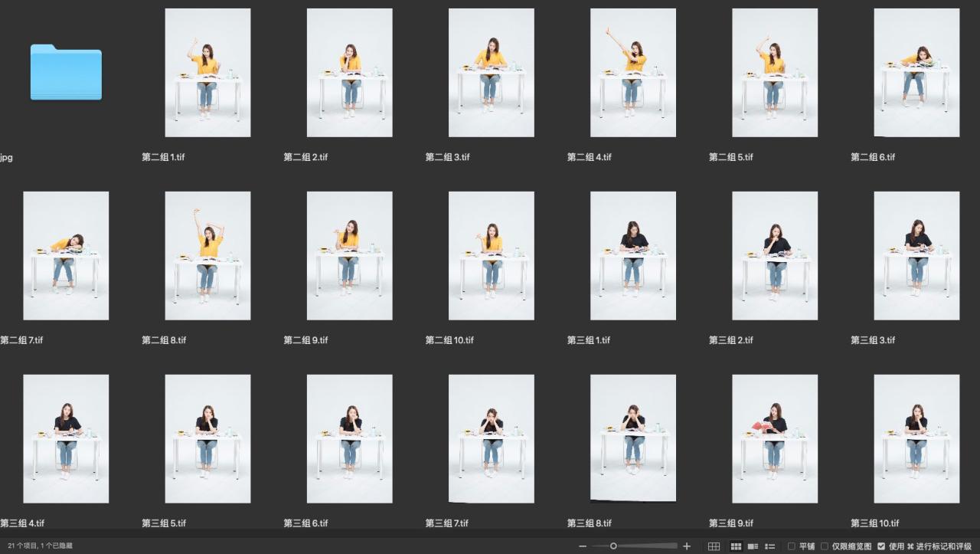Viewport: 980px width, 554px height.
Task: Select thumbnail 第二组 1.tif
Action: tap(207, 73)
